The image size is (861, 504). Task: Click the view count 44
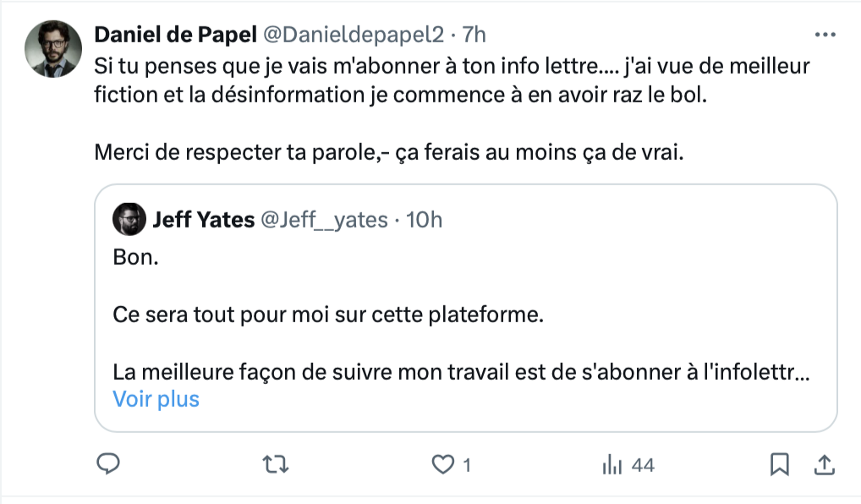click(x=643, y=466)
